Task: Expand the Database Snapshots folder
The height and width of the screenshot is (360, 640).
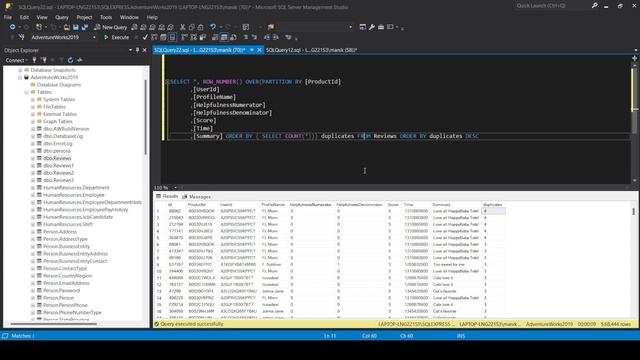Action: click(x=20, y=70)
